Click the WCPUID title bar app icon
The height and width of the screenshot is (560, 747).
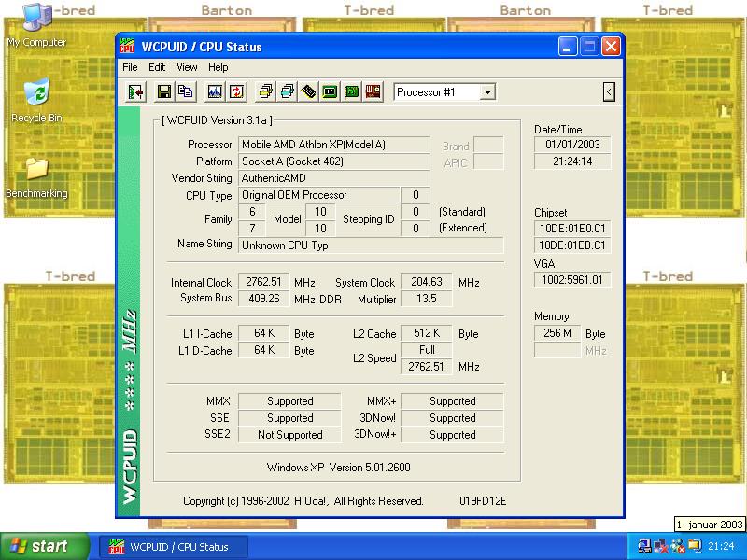(x=127, y=46)
